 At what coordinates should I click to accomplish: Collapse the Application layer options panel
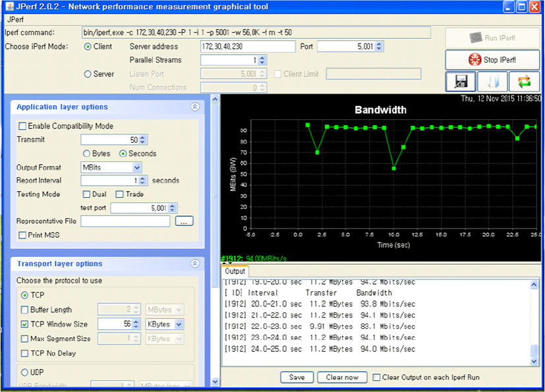click(195, 107)
